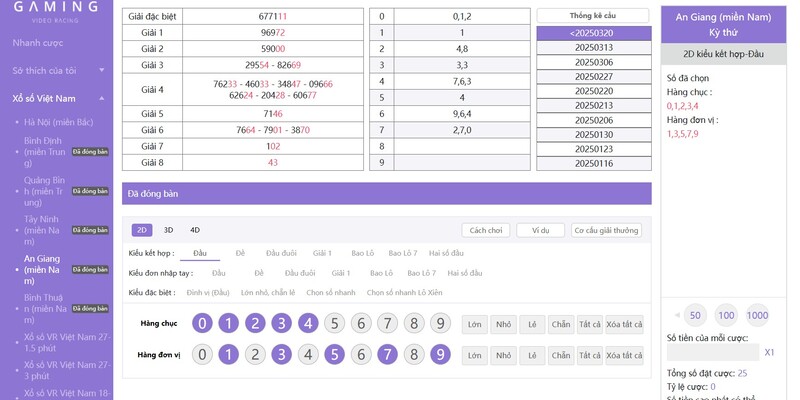Deselect units digit 5 ball
Screen dimensions: 800x400
335,354
